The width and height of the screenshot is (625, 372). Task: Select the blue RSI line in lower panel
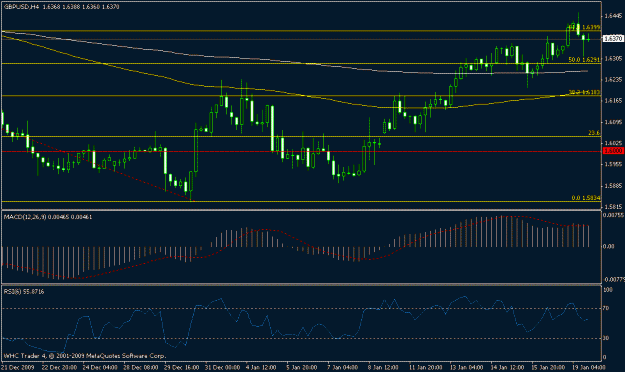tap(295, 325)
